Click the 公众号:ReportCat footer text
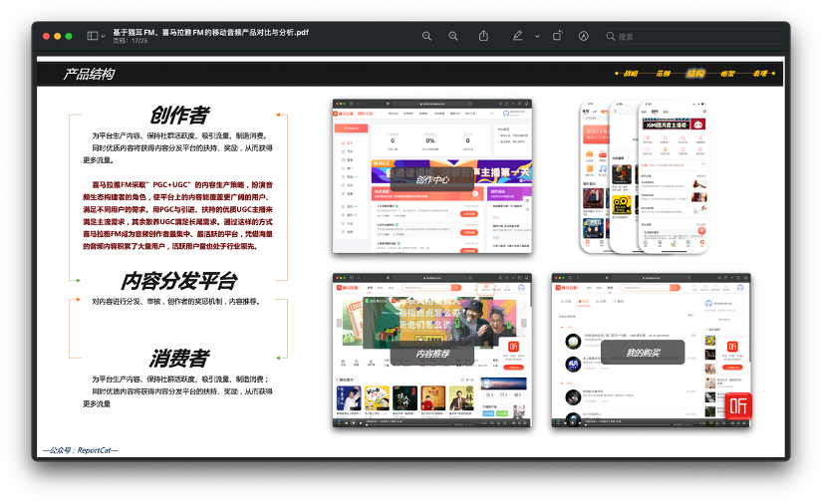 (81, 450)
